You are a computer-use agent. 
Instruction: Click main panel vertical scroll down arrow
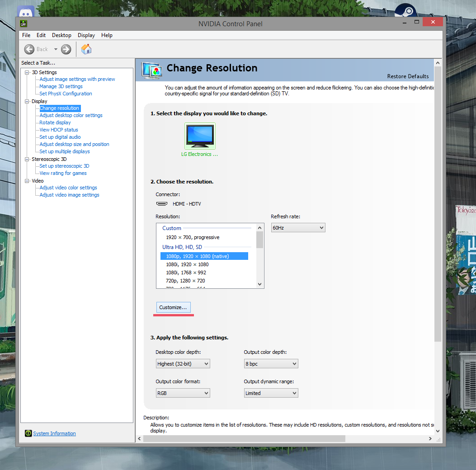[x=438, y=431]
